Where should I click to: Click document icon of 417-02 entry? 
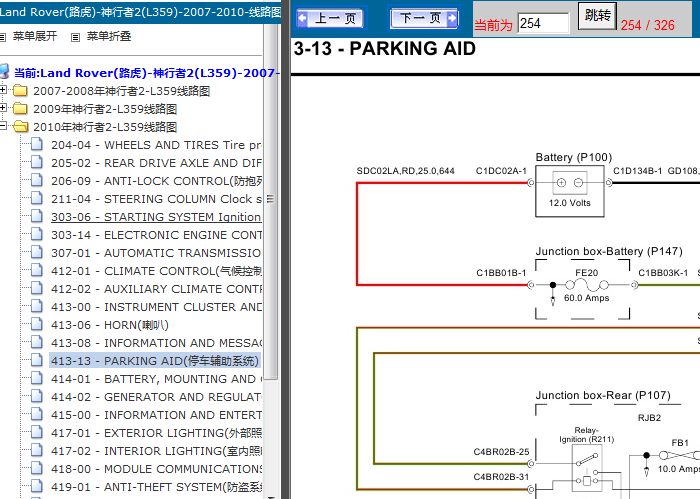37,450
